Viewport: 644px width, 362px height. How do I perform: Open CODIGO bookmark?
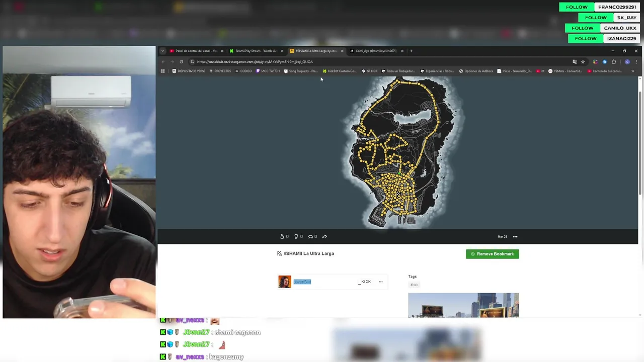pos(244,71)
